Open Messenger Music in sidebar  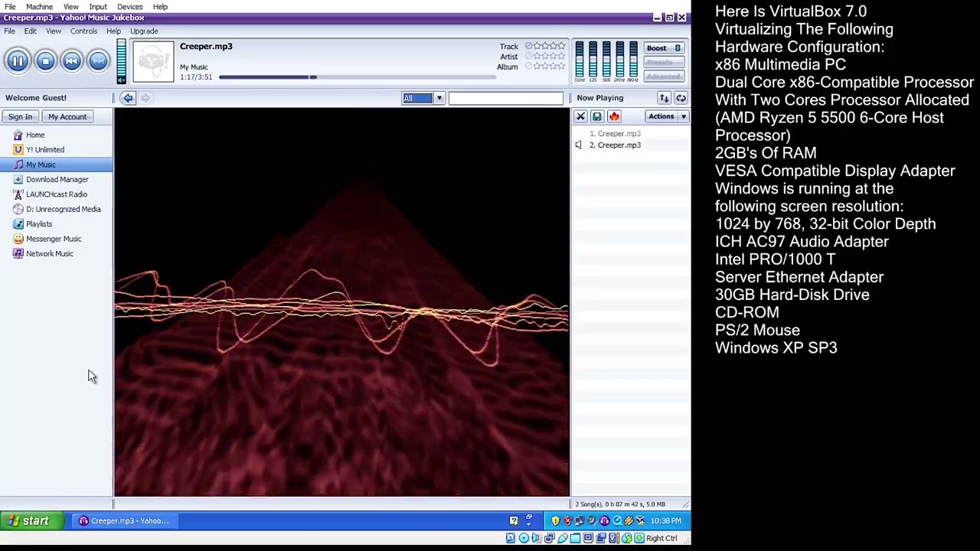click(53, 239)
